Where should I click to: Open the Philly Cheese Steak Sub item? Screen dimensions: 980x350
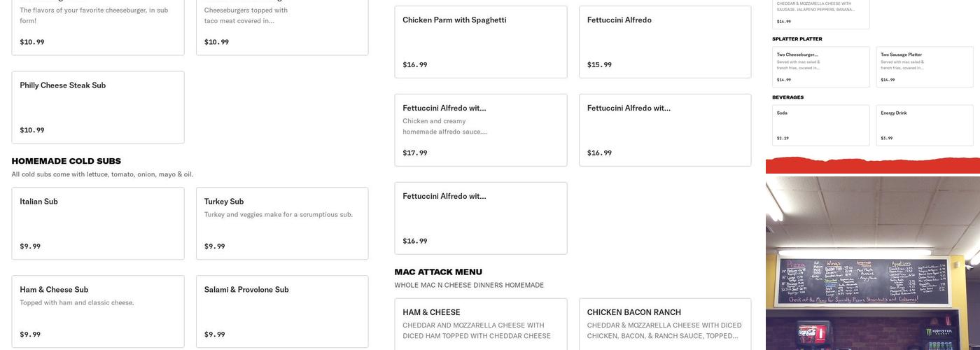point(98,107)
